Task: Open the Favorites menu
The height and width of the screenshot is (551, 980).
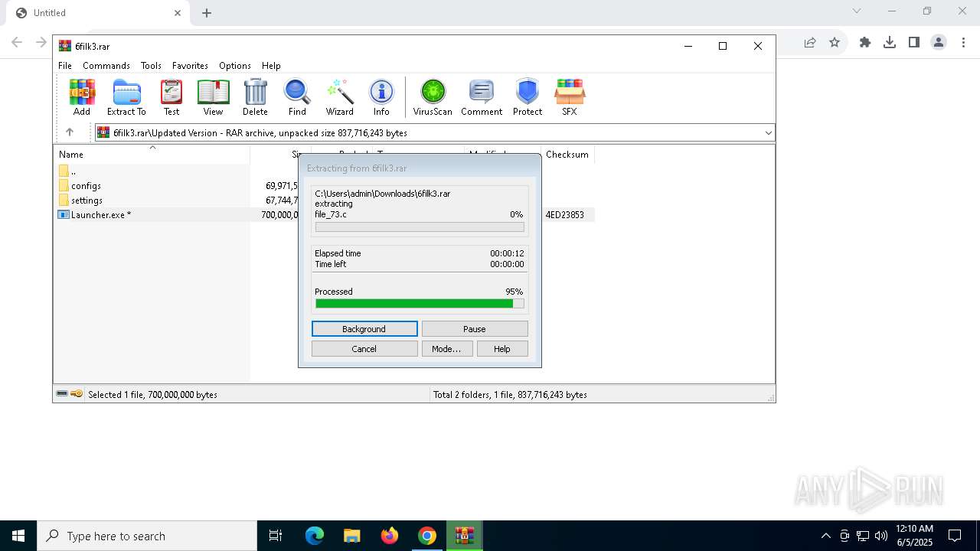Action: click(190, 66)
